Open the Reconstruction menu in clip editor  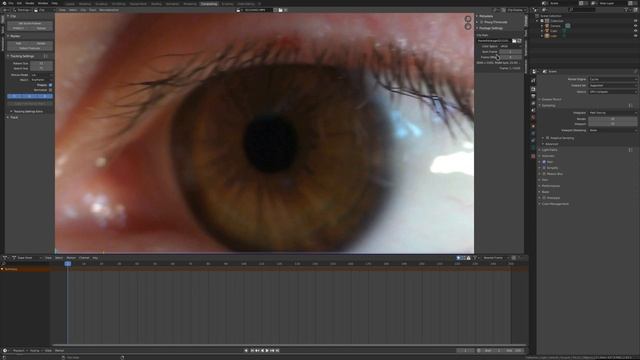tap(109, 10)
